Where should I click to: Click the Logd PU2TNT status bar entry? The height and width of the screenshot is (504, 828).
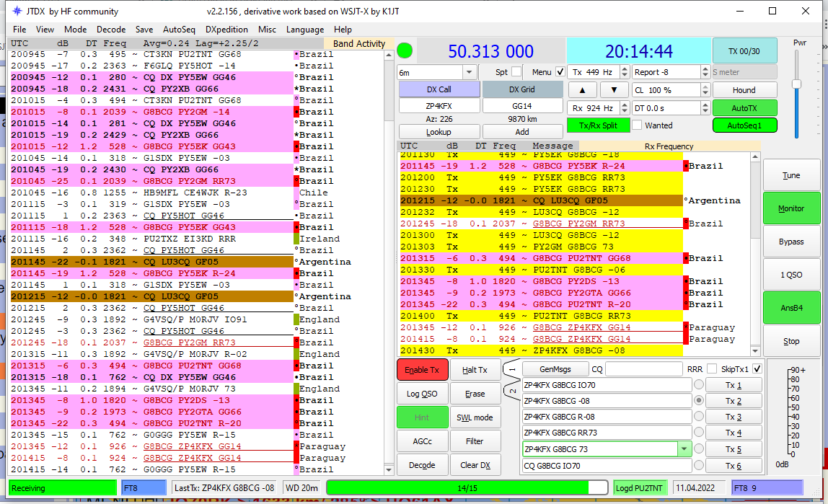click(640, 488)
